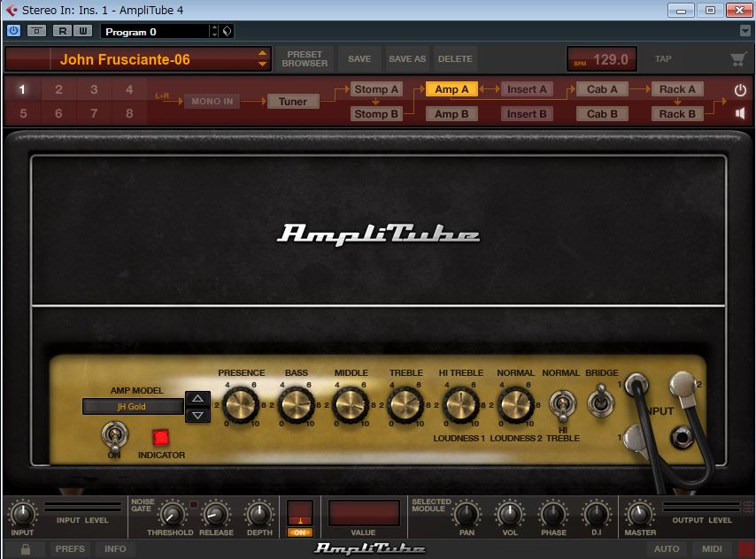Open the INFO panel
Screen dimensions: 756x559
click(x=115, y=549)
